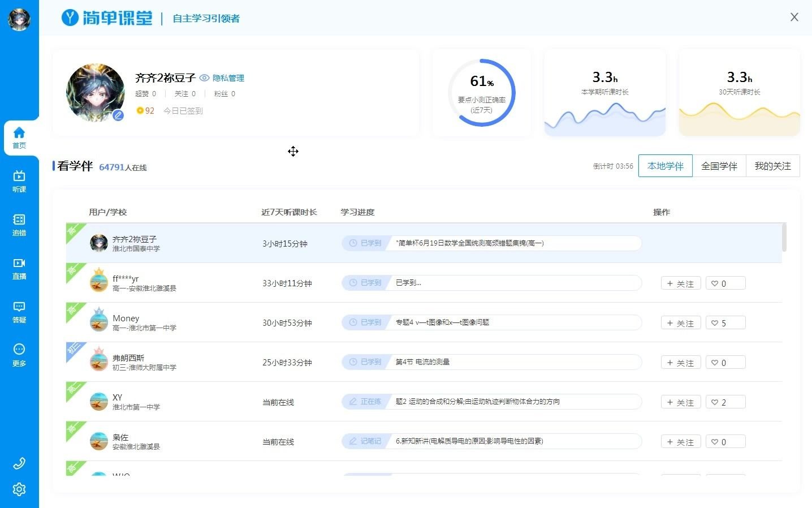Click 今日已签到 sign-in text
The height and width of the screenshot is (508, 812).
(x=183, y=111)
